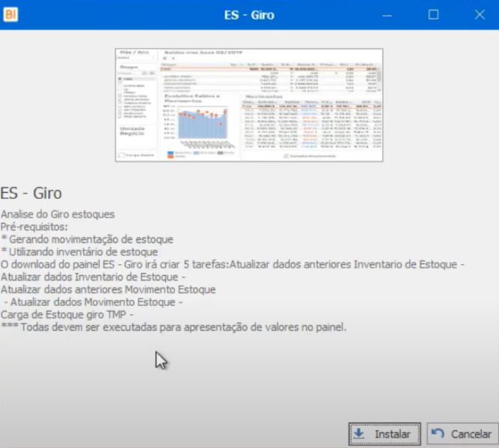This screenshot has width=499, height=448.
Task: Click '- Atualizar dados Movimento Estoque -' line
Action: pyautogui.click(x=94, y=302)
